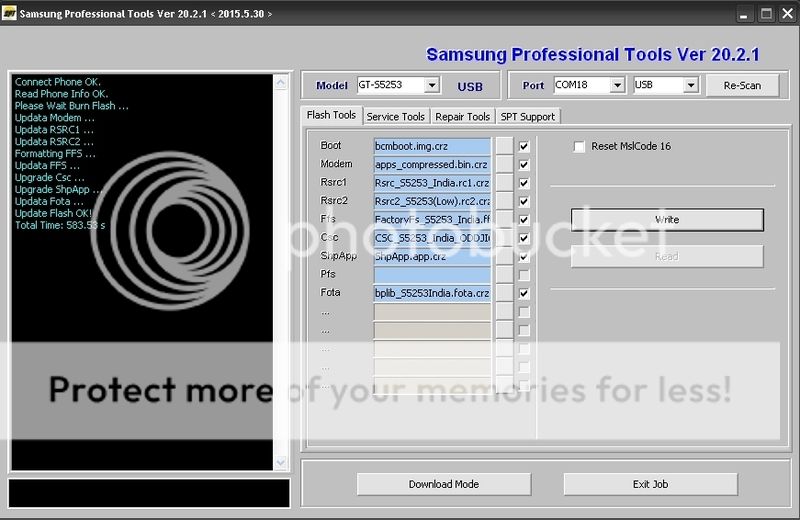This screenshot has width=800, height=520.
Task: Uncheck the Fota checkbox
Action: click(x=523, y=293)
